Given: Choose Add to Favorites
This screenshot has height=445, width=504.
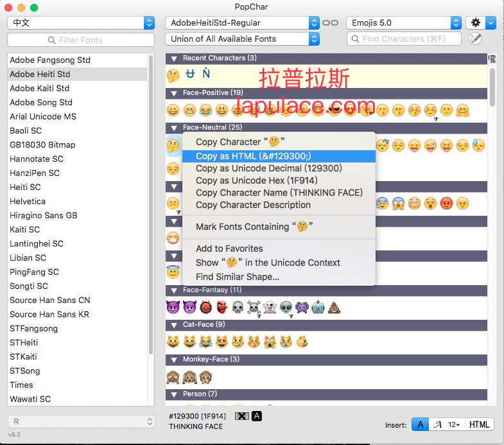Looking at the screenshot, I should (x=279, y=249).
